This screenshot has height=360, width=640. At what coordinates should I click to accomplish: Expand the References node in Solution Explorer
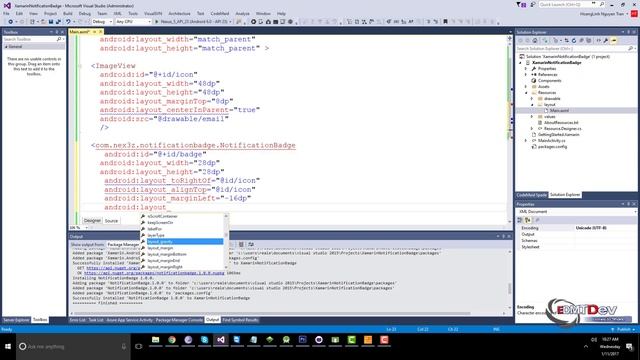click(526, 75)
